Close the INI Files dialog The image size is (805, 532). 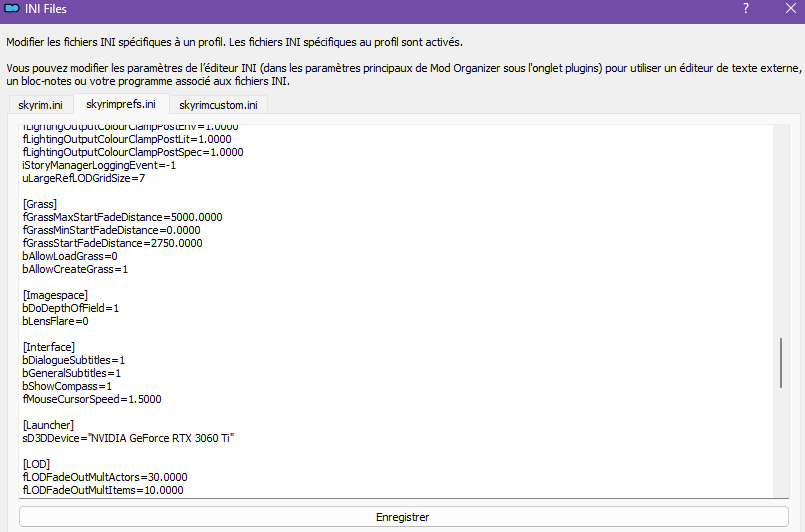(791, 8)
